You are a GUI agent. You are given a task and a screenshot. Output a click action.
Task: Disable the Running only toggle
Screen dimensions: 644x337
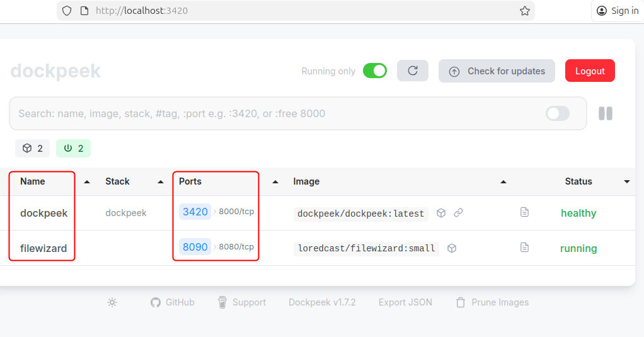[x=375, y=71]
